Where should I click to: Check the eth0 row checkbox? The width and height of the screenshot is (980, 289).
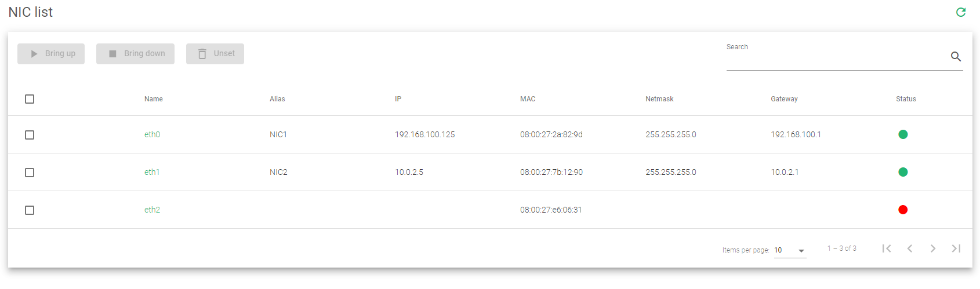pyautogui.click(x=30, y=135)
